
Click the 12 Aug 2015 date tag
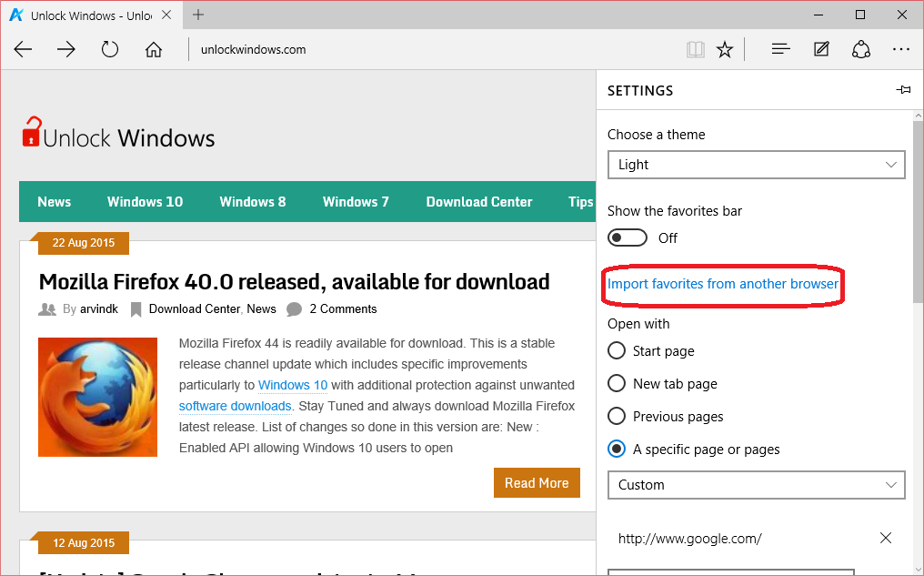[x=83, y=543]
